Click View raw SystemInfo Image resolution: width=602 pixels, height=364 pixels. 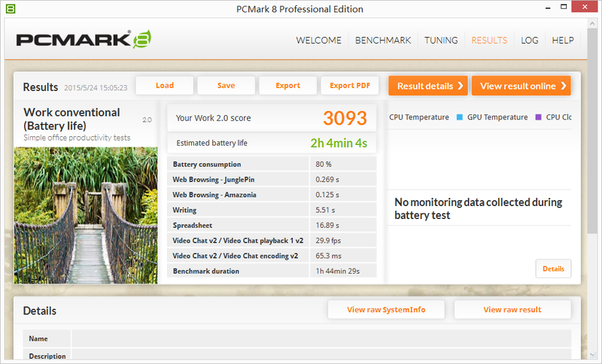click(x=386, y=310)
